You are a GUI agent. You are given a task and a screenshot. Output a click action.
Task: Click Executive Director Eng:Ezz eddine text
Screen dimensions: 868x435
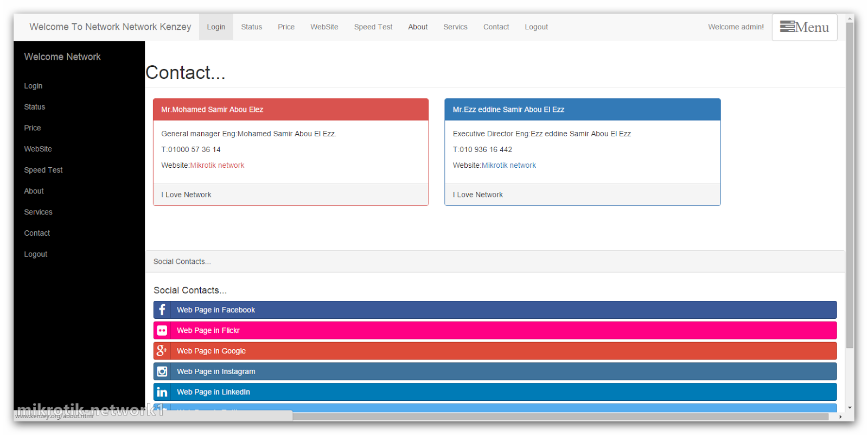[x=542, y=134]
